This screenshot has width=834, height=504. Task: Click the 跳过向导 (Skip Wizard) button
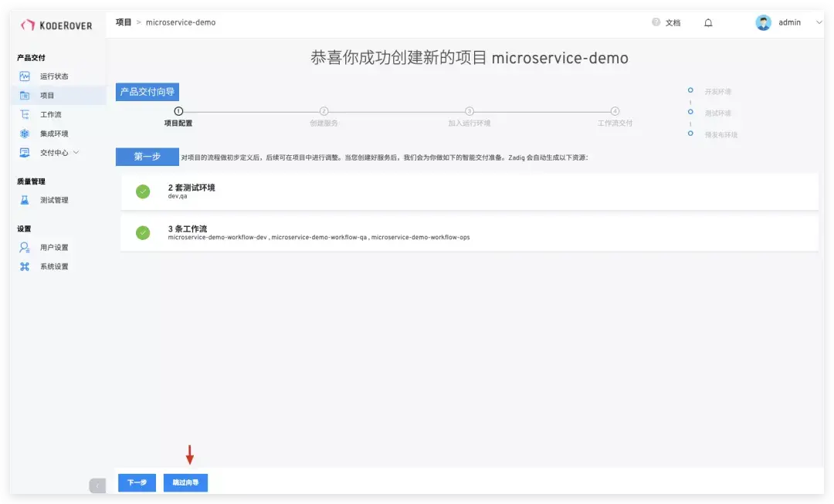(185, 482)
